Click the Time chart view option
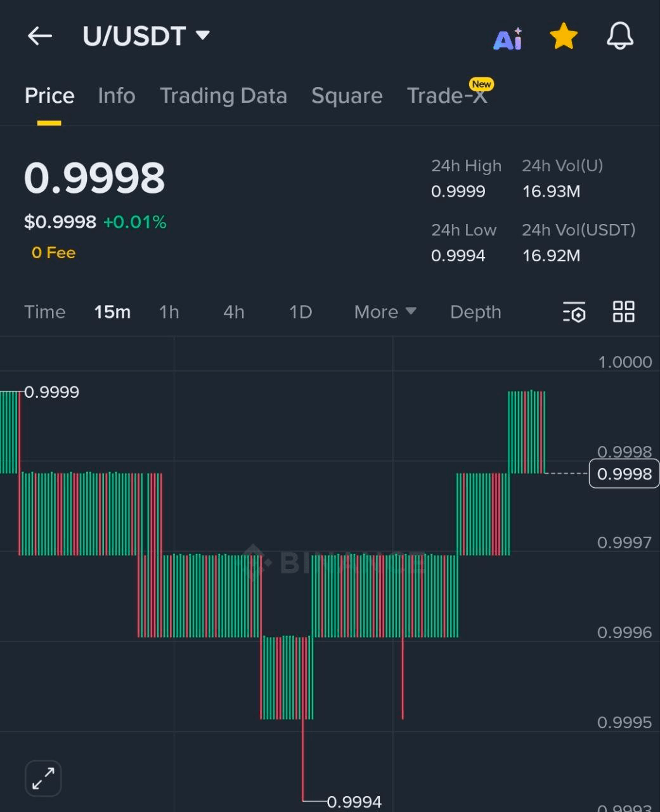Screen dimensions: 660x812 45,312
